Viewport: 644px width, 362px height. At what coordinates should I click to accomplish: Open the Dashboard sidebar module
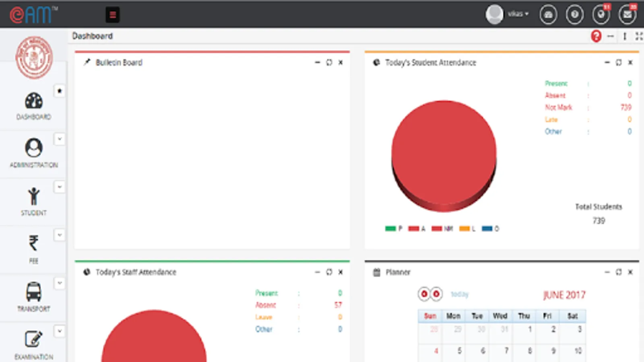pos(34,106)
